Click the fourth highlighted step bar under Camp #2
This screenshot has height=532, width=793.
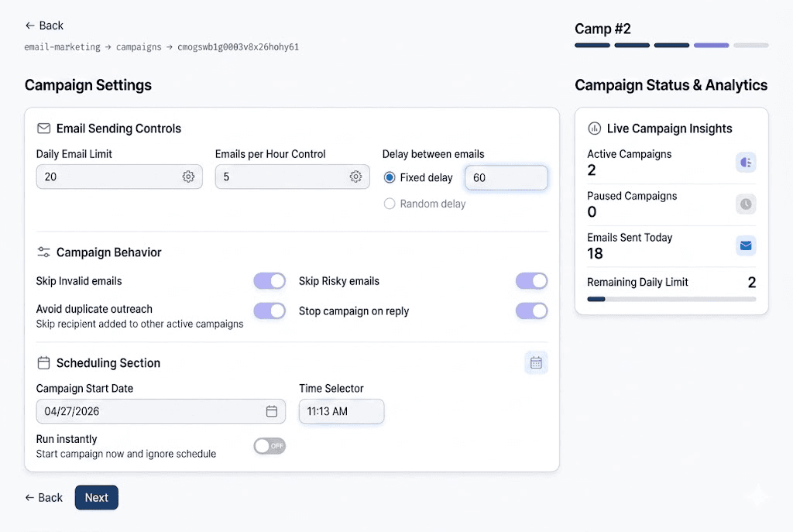click(x=712, y=46)
